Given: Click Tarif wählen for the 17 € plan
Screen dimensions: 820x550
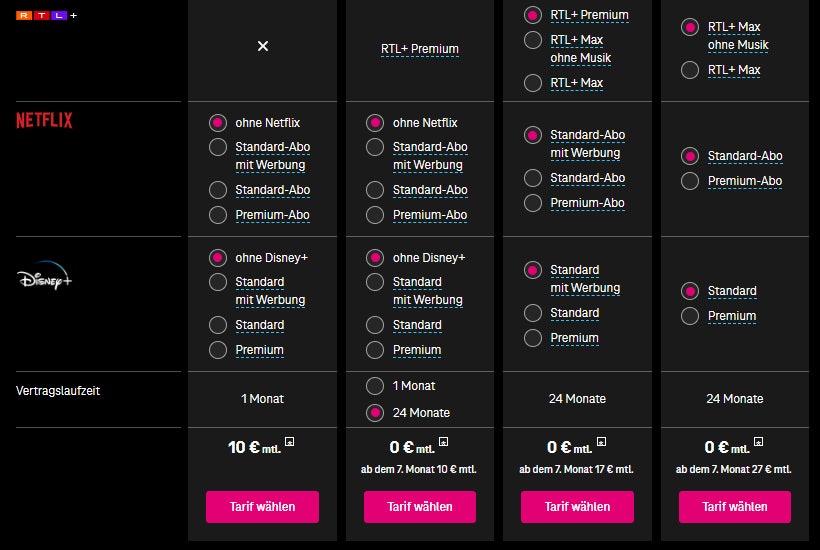Looking at the screenshot, I should [x=577, y=506].
